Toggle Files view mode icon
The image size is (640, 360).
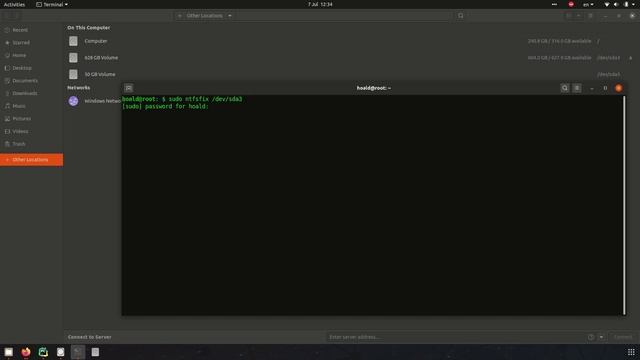(x=569, y=16)
